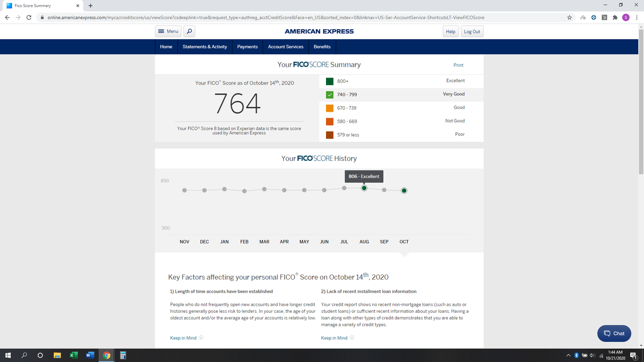The image size is (644, 362).
Task: Open Keep in Mind under factor 1
Action: [x=183, y=338]
